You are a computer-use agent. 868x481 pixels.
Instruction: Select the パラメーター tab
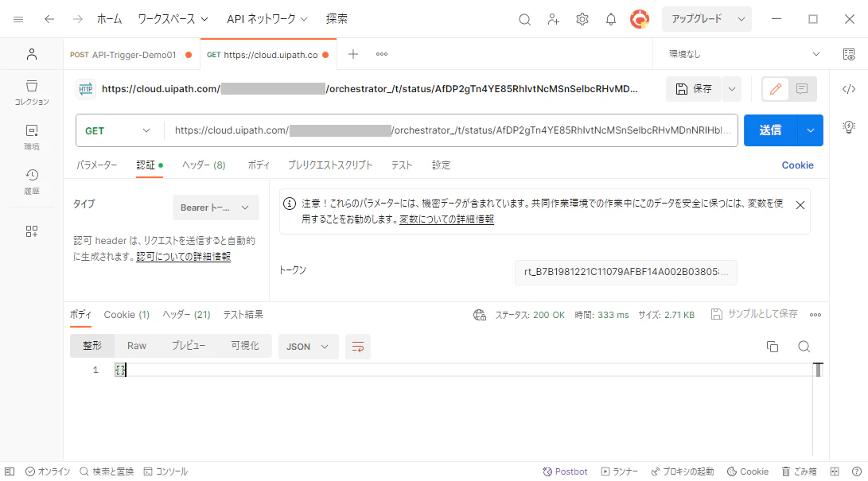coord(97,165)
